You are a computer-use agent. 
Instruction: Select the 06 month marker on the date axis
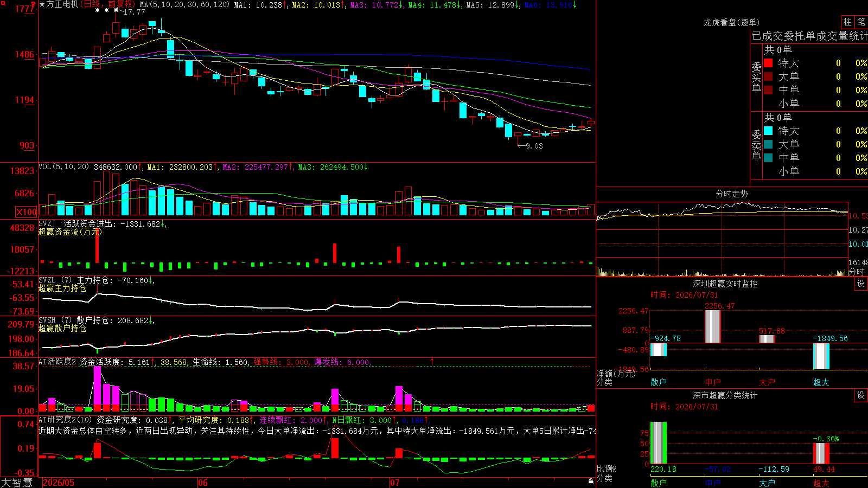203,483
